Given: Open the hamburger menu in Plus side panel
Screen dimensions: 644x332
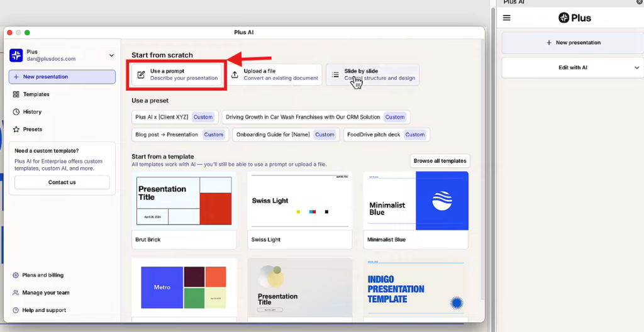Looking at the screenshot, I should (x=507, y=18).
